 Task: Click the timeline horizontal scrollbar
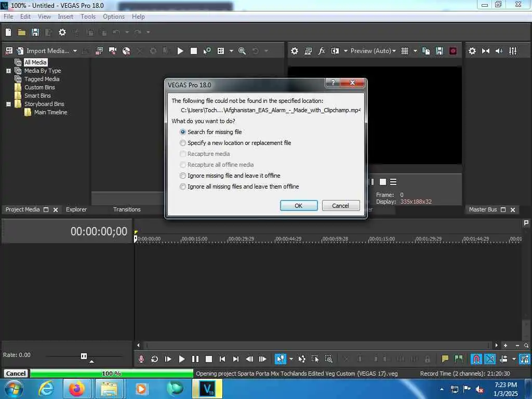pyautogui.click(x=317, y=345)
